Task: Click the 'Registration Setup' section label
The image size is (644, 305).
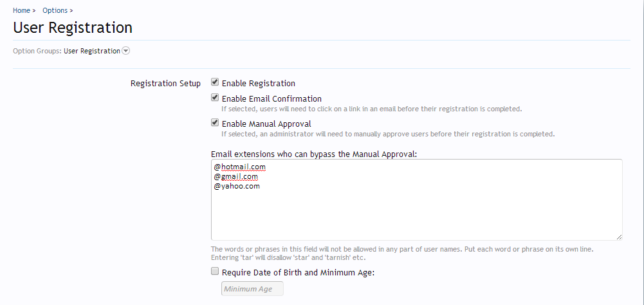Action: click(x=165, y=84)
